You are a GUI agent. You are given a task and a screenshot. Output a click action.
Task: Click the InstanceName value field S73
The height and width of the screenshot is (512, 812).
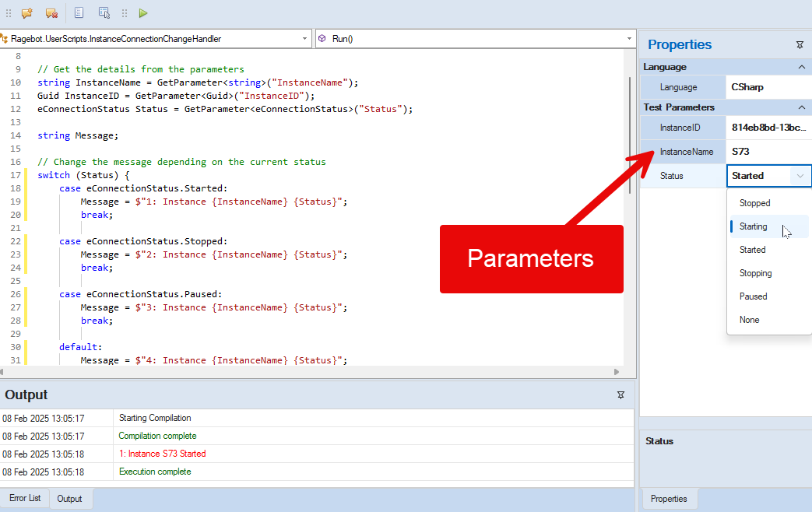(x=767, y=152)
